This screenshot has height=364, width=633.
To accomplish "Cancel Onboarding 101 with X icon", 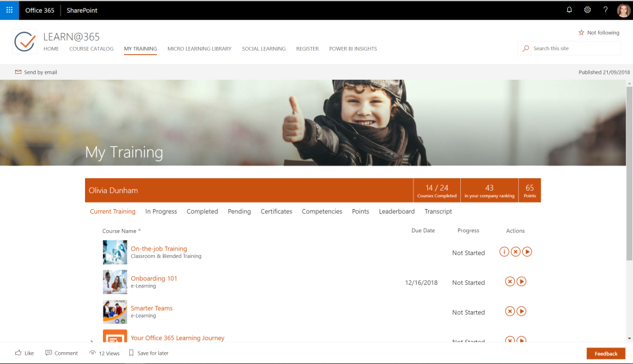I will pos(510,282).
